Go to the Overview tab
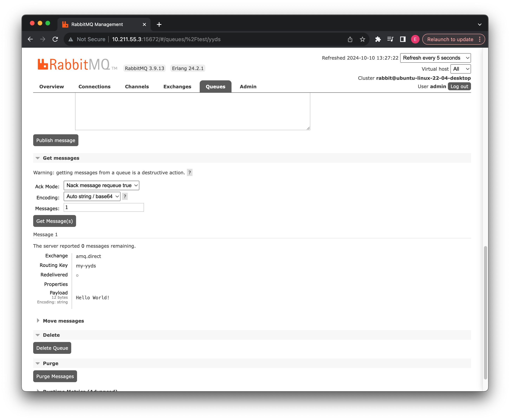 [52, 87]
